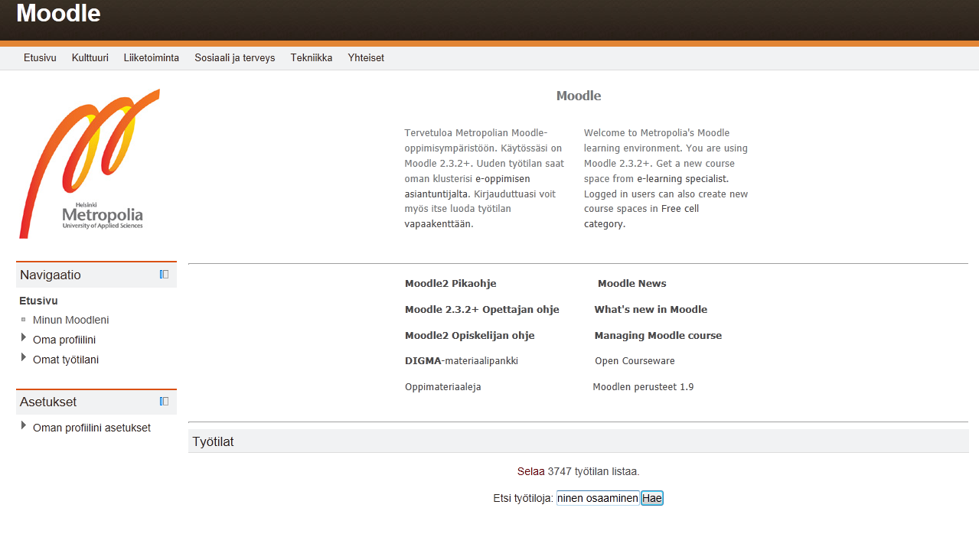Follow the vapaakenttään link
The height and width of the screenshot is (560, 979).
[x=438, y=224]
